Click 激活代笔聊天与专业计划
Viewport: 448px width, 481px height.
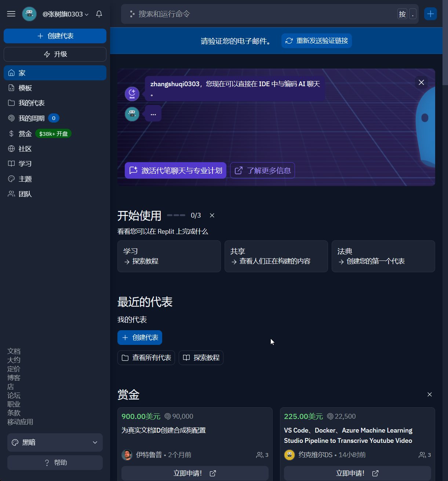[x=175, y=170]
